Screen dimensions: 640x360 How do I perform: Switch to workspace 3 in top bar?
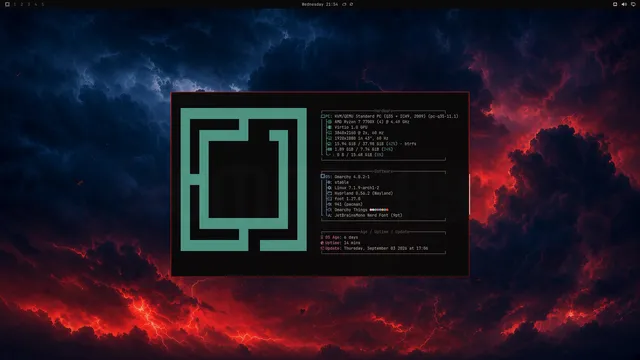(x=29, y=4)
